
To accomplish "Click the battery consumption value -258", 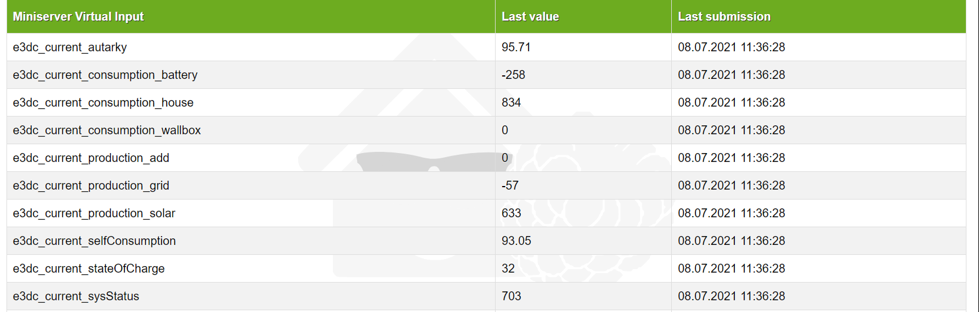I will [x=513, y=75].
